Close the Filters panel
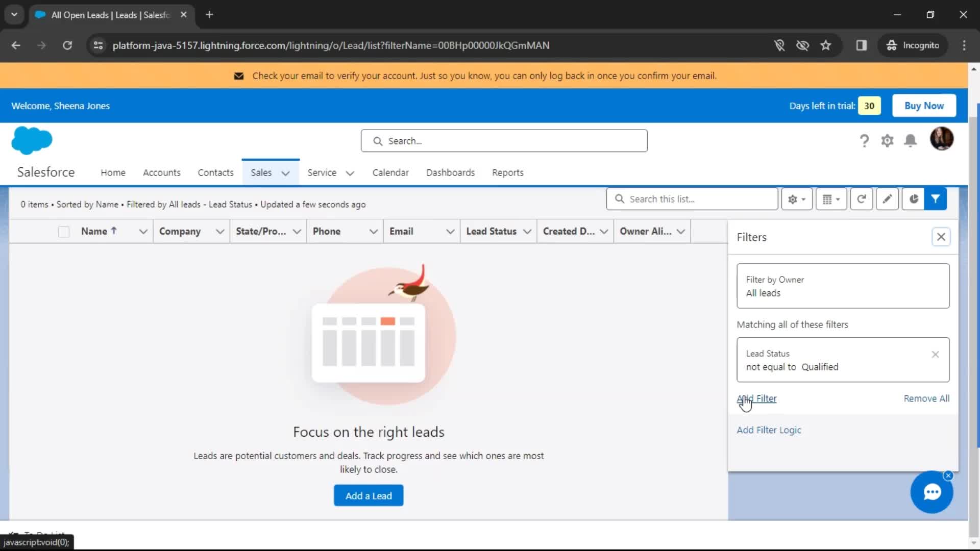 tap(941, 237)
